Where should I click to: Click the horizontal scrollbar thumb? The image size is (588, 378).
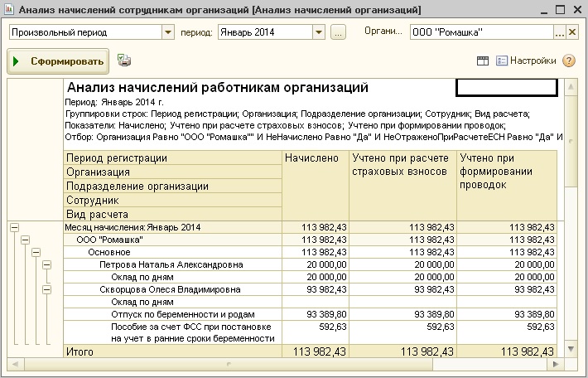(x=229, y=364)
